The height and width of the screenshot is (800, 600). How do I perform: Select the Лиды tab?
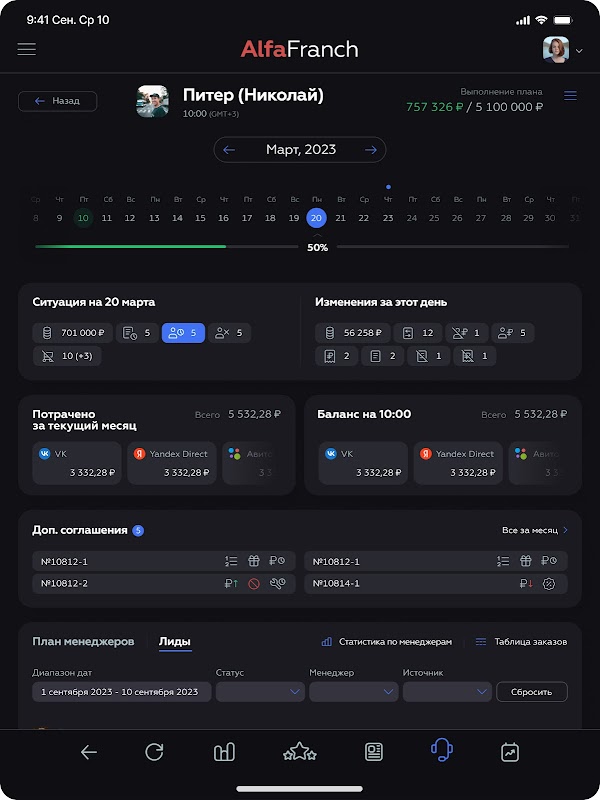[175, 642]
